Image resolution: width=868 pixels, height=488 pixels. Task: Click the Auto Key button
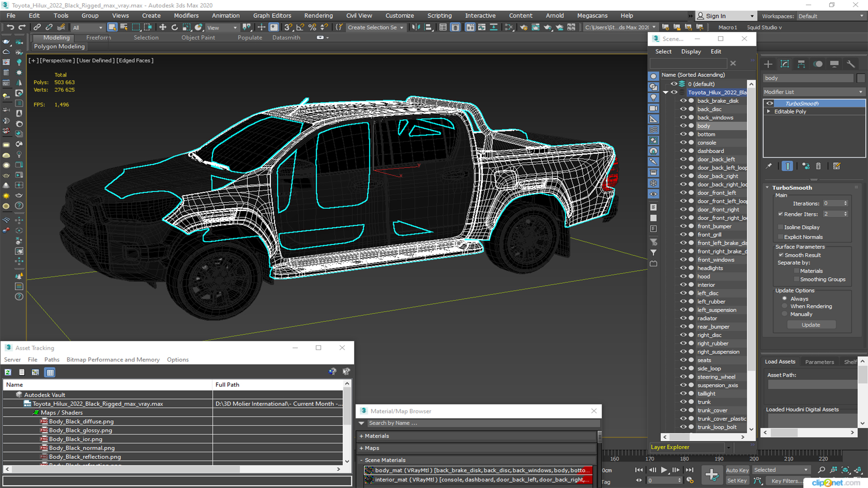[737, 470]
